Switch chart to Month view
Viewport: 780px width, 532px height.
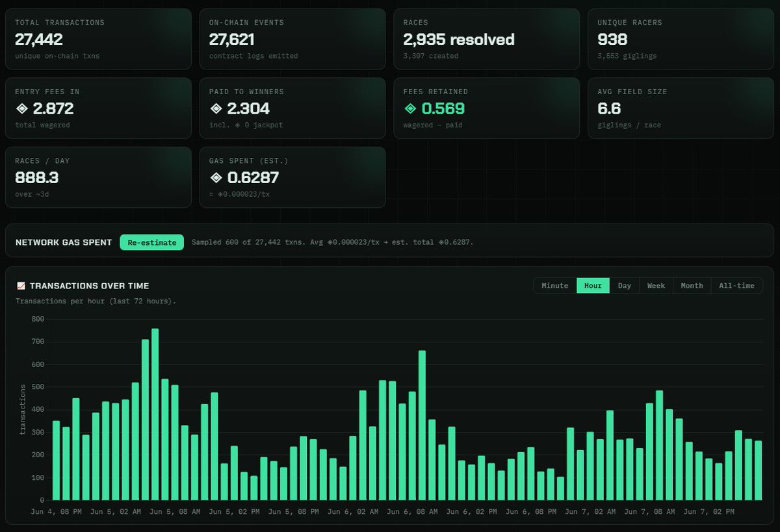tap(692, 286)
